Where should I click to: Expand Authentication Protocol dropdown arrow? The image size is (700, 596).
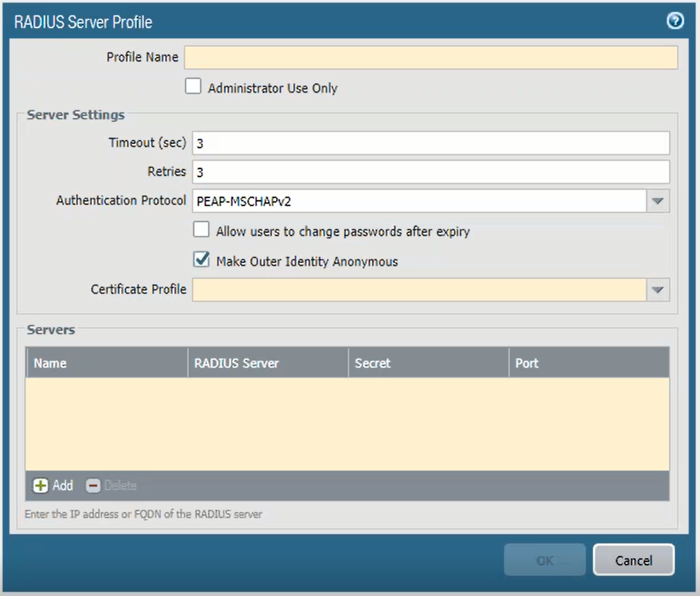[x=658, y=201]
